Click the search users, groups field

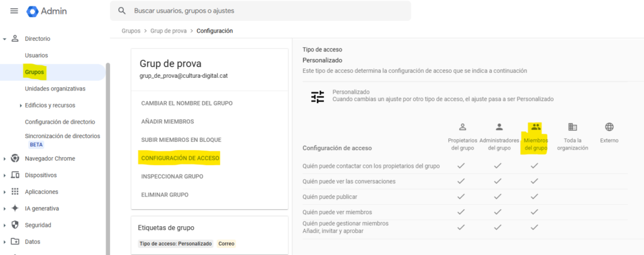(264, 11)
